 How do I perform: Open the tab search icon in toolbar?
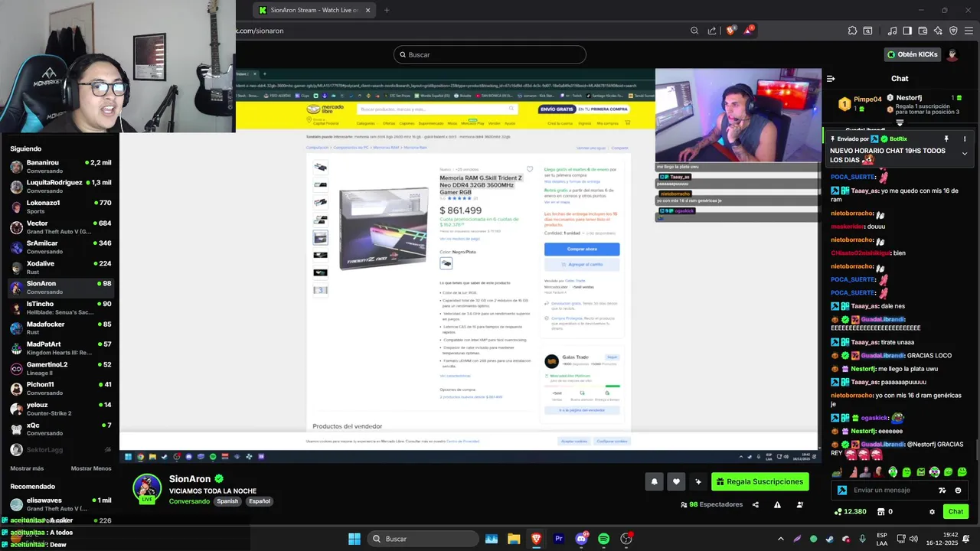coord(867,31)
